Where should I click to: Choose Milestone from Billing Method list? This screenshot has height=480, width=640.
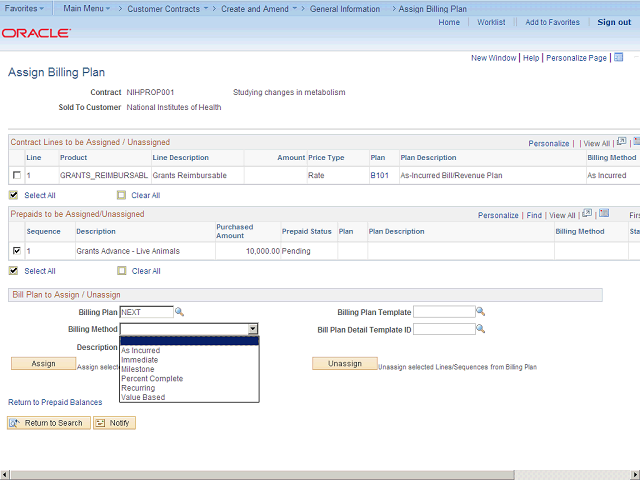(x=138, y=370)
